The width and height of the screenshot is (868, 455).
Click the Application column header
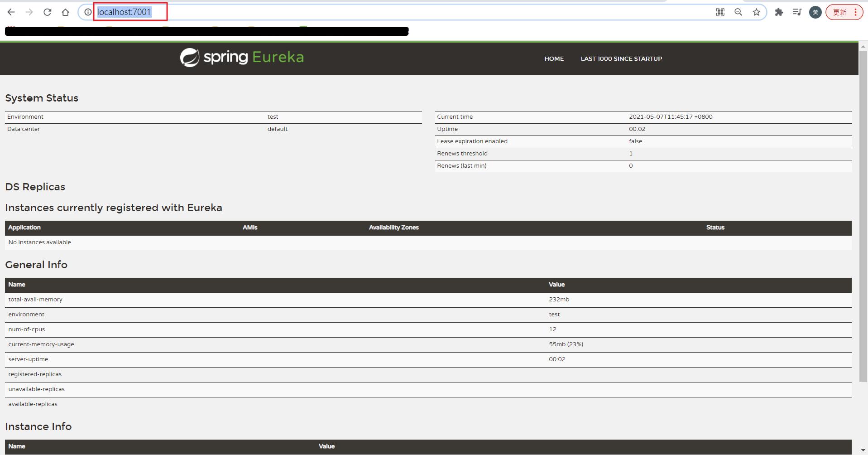(x=24, y=227)
